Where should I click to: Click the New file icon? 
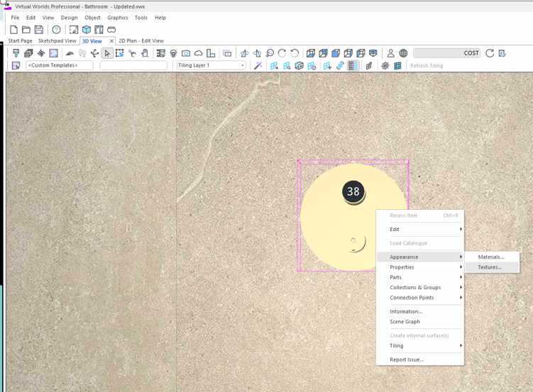tap(13, 30)
